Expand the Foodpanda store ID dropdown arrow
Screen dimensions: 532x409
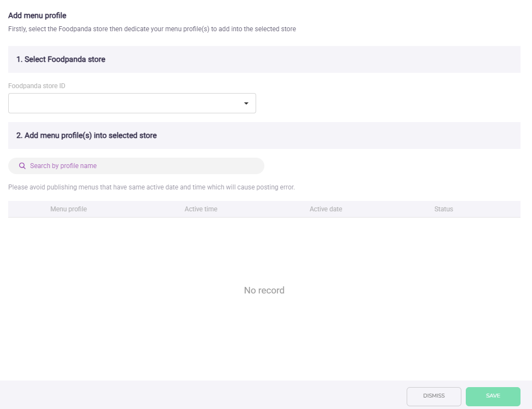(x=246, y=103)
